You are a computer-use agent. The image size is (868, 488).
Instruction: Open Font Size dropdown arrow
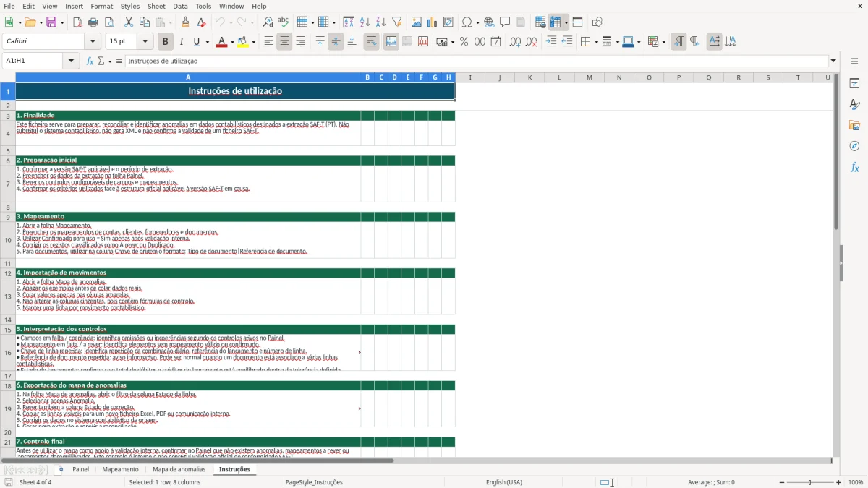[x=145, y=42]
